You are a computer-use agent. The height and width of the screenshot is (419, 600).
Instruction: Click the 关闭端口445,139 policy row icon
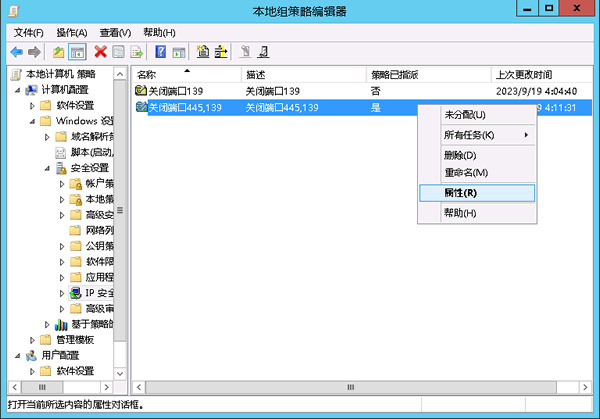click(x=142, y=107)
